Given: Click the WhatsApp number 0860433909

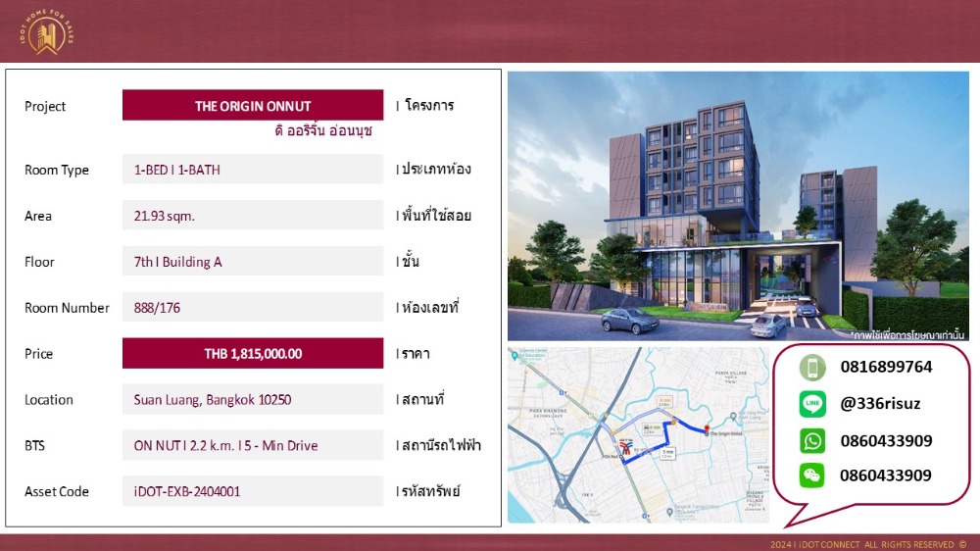Looking at the screenshot, I should pyautogui.click(x=886, y=441).
